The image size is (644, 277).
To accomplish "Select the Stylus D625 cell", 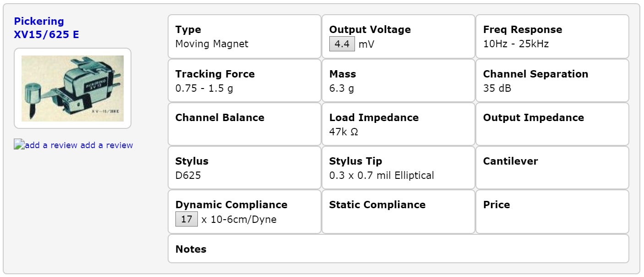I will point(245,168).
